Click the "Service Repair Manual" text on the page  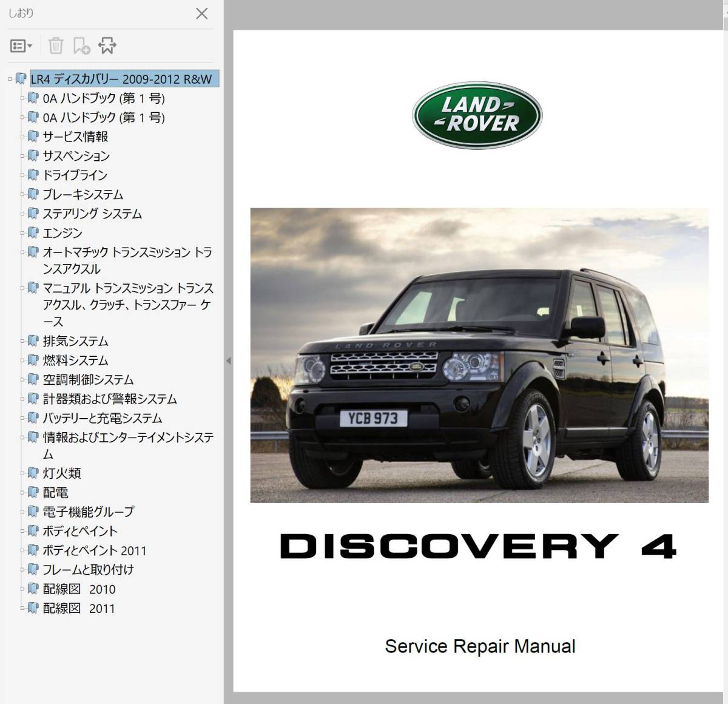(480, 646)
